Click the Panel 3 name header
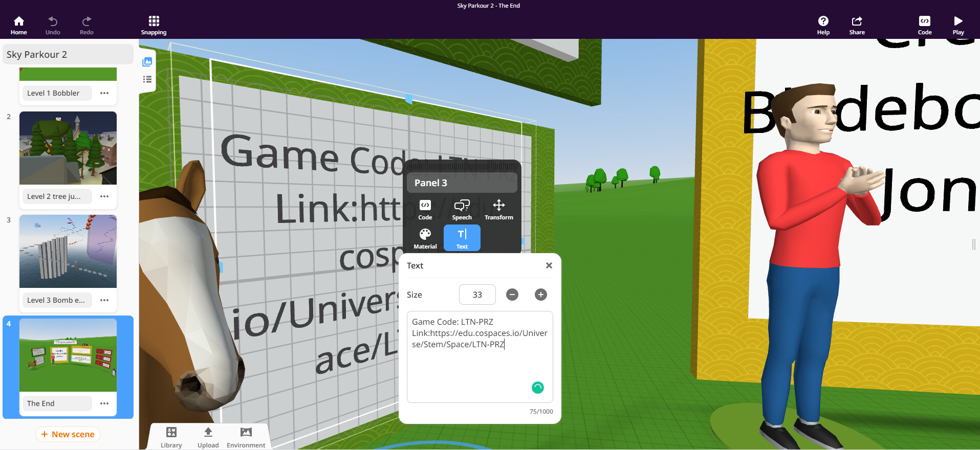980x450 pixels. click(x=462, y=183)
